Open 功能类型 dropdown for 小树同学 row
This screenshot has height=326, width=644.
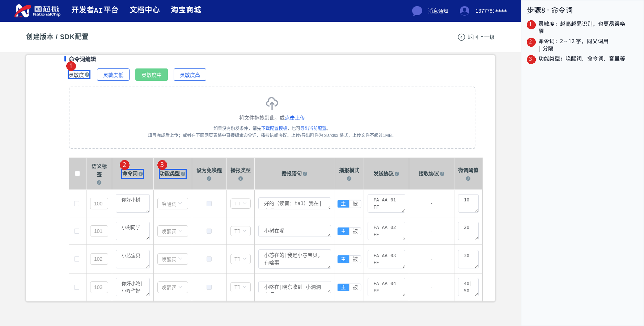173,231
